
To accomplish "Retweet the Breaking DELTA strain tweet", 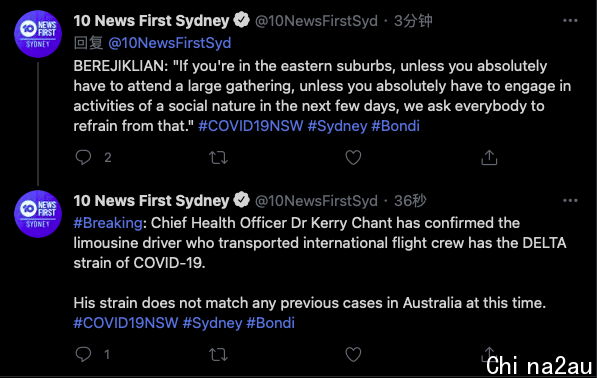I will point(218,354).
